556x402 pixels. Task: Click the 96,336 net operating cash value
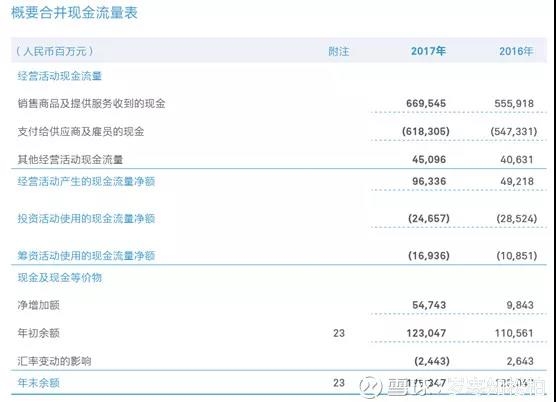[429, 182]
